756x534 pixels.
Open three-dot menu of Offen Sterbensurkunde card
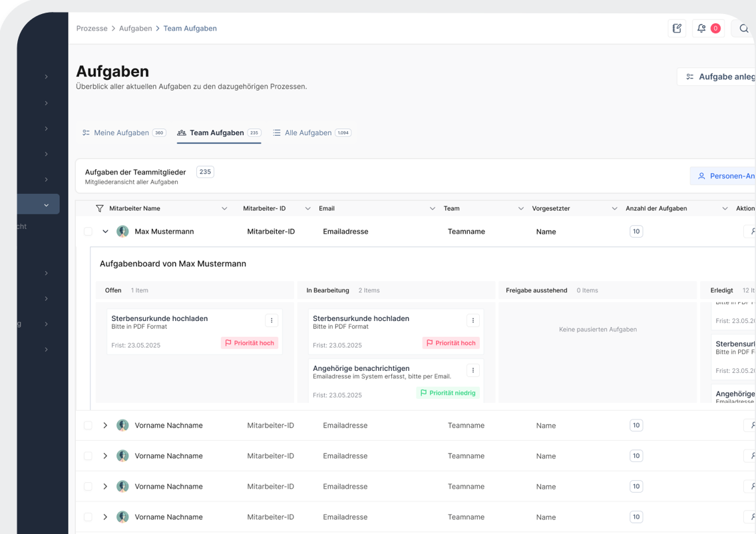click(272, 320)
